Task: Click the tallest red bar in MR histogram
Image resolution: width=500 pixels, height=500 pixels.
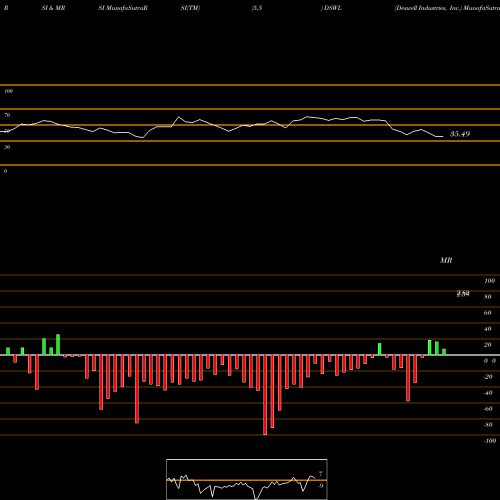Action: pos(265,395)
